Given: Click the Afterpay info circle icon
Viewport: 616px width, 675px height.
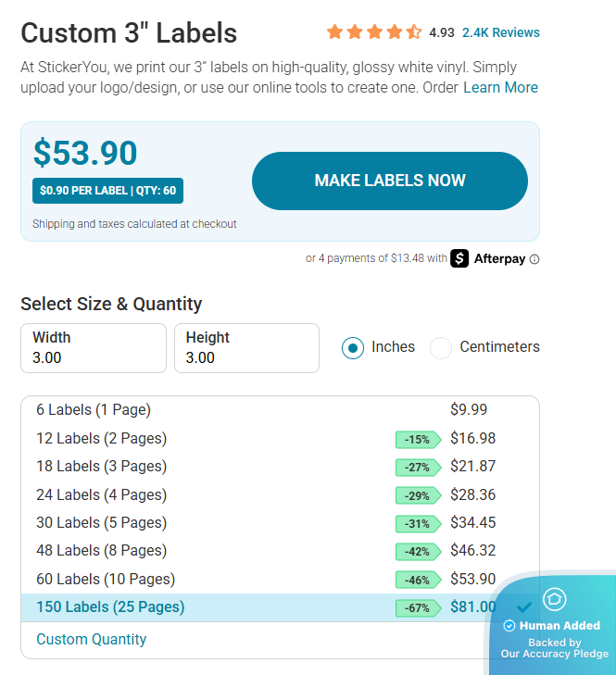Looking at the screenshot, I should pyautogui.click(x=534, y=259).
